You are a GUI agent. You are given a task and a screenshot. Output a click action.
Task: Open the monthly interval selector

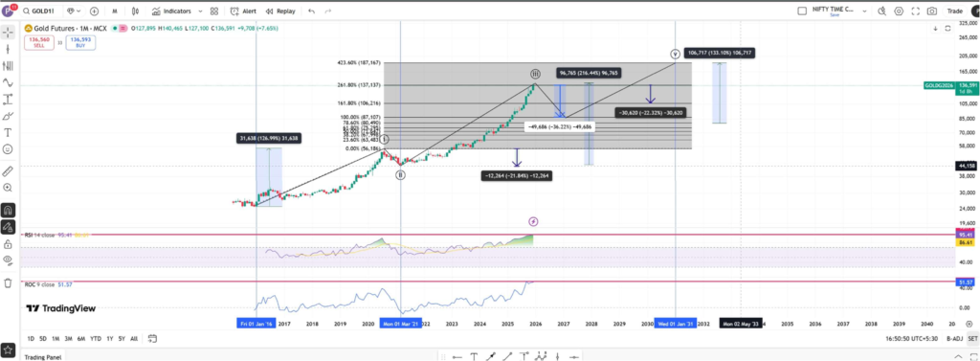click(x=115, y=11)
